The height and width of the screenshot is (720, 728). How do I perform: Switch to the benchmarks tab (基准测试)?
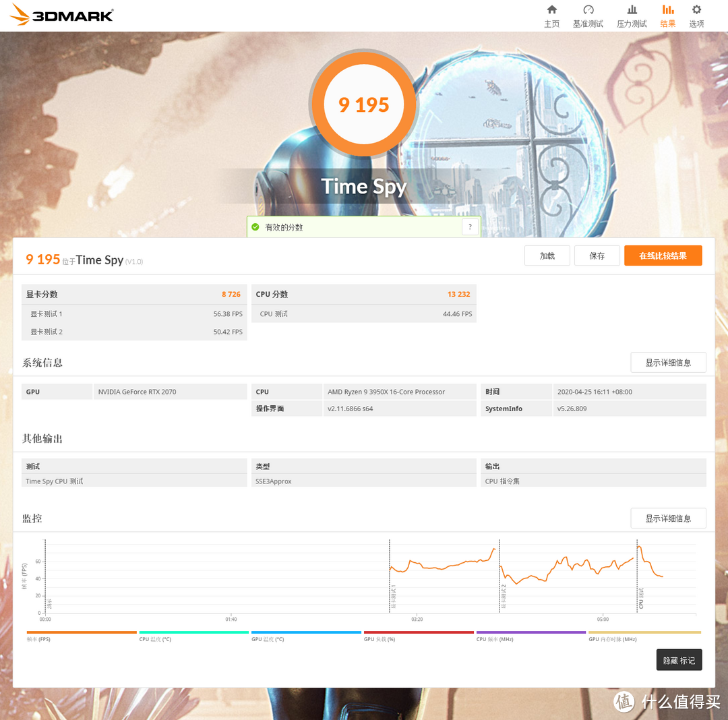pos(588,16)
